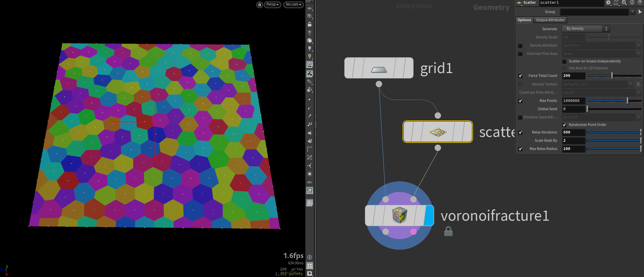The width and height of the screenshot is (644, 277).
Task: Open the Generate By Density dropdown
Action: click(586, 29)
